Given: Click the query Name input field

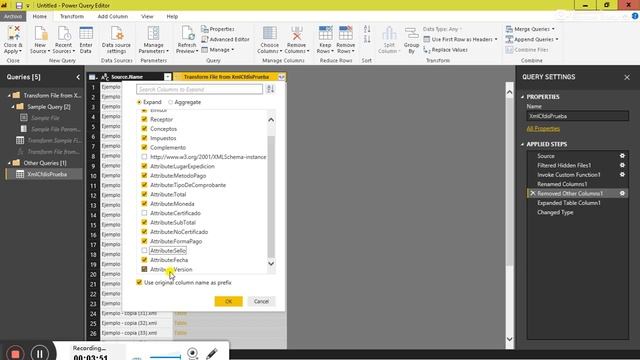Looking at the screenshot, I should (x=577, y=116).
